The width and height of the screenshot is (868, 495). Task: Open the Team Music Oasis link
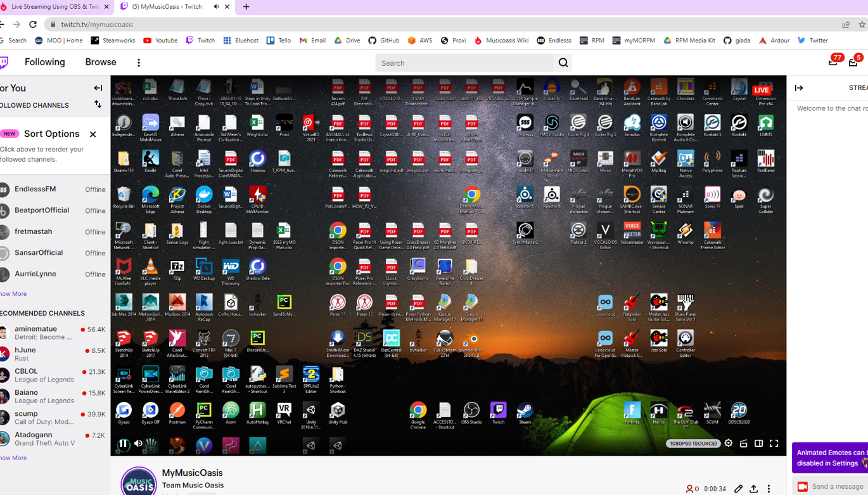193,485
